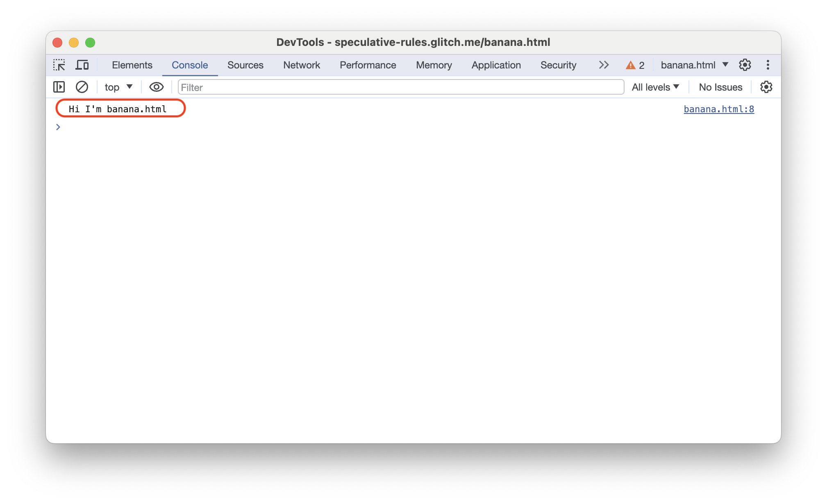Click the sidebar panel toggle icon
Viewport: 827px width, 504px height.
59,87
